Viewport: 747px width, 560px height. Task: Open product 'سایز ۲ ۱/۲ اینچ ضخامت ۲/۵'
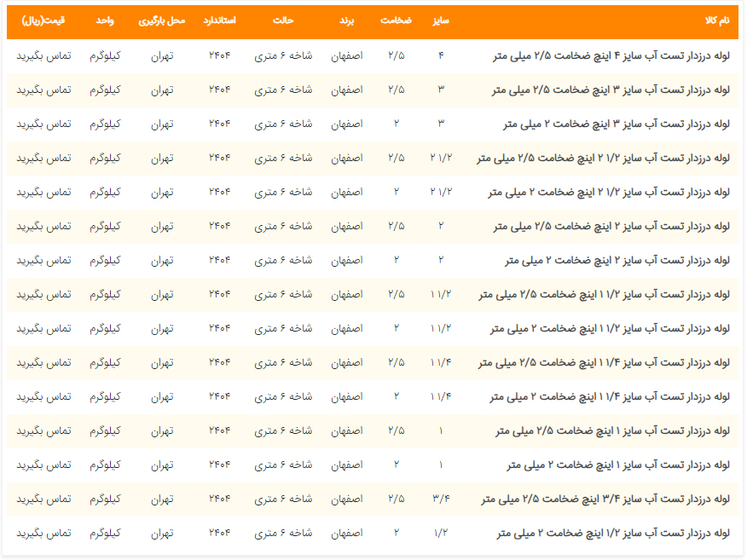603,158
